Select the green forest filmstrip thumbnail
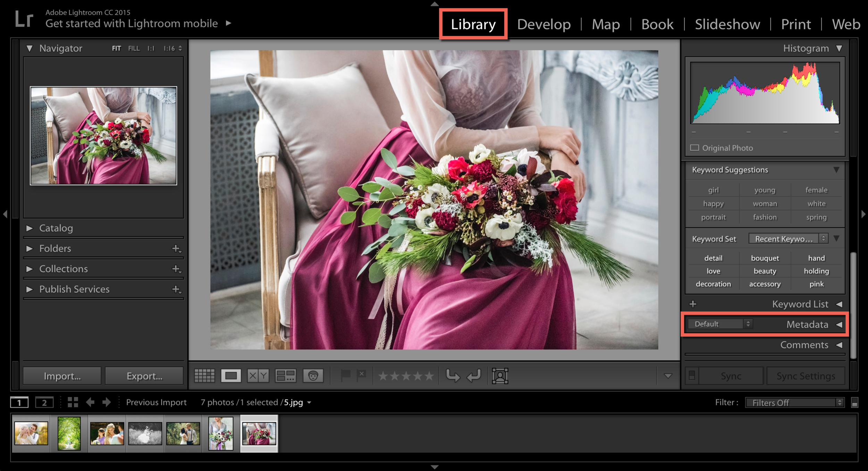868x471 pixels. click(x=69, y=433)
